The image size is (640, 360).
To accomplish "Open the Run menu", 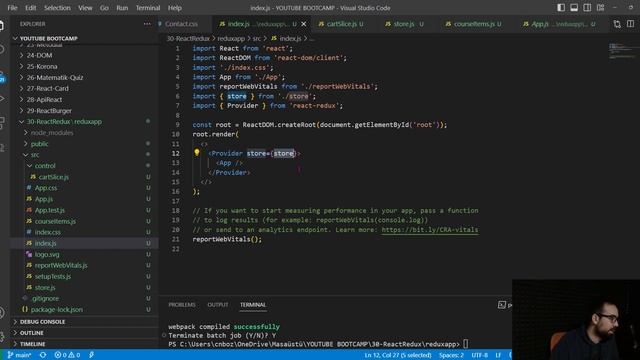I will coord(122,8).
